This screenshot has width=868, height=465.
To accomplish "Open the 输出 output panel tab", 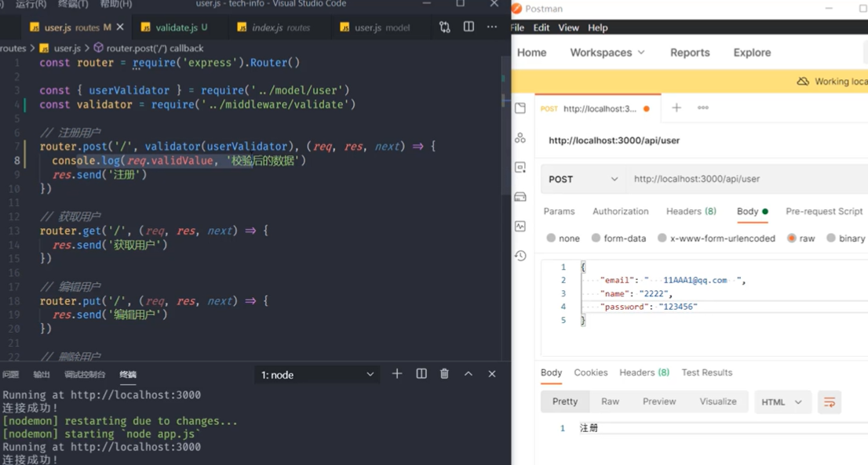I will point(42,374).
